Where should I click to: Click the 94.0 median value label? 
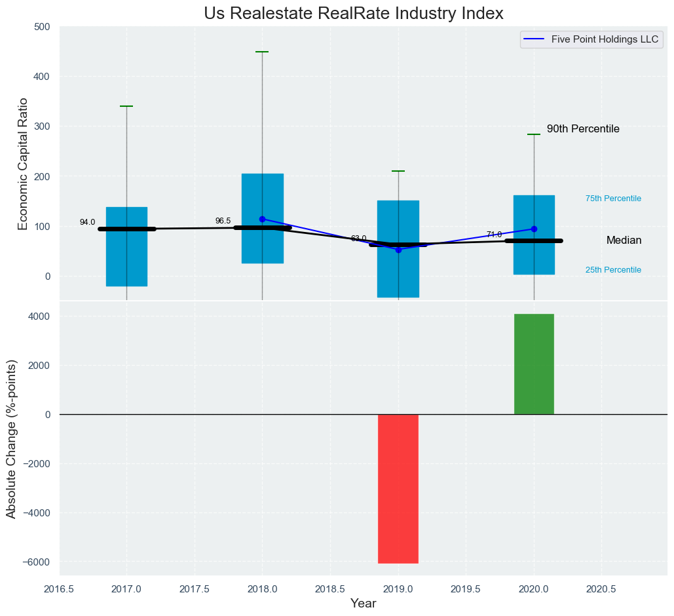[87, 222]
